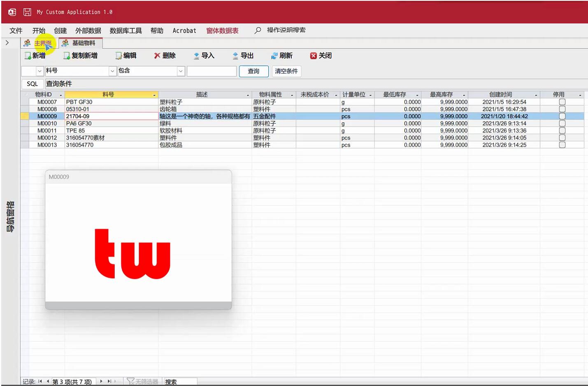Open the 数据库工具 ribbon tab
Screen dimensions: 588x386
point(126,30)
